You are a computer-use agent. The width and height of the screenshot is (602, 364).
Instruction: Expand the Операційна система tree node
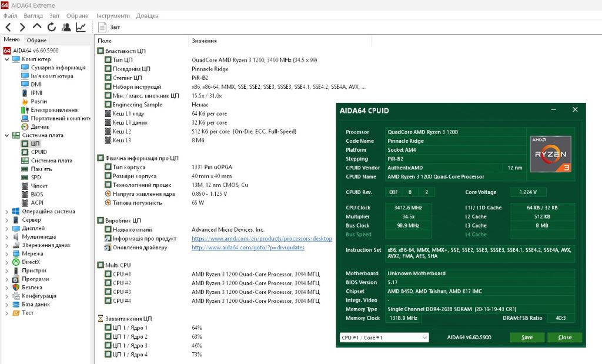pos(6,211)
